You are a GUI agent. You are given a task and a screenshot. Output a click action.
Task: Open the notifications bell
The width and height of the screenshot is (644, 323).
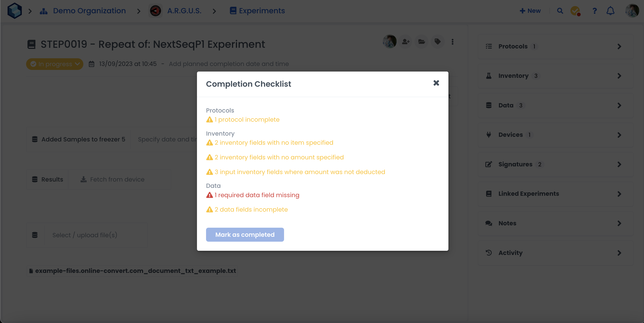pyautogui.click(x=610, y=11)
